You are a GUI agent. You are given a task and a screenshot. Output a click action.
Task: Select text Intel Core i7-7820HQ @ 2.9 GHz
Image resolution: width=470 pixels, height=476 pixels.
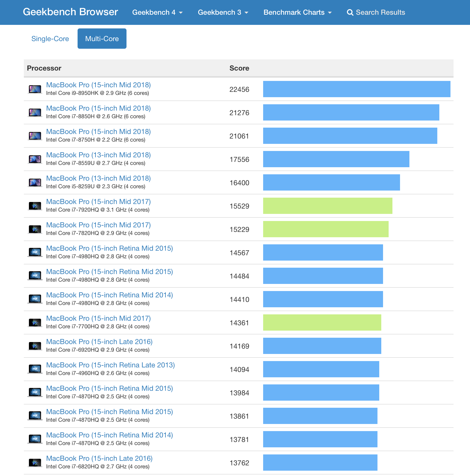86,233
